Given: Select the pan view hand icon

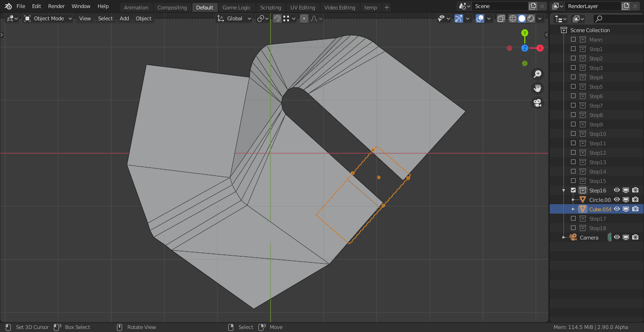Looking at the screenshot, I should [x=537, y=88].
